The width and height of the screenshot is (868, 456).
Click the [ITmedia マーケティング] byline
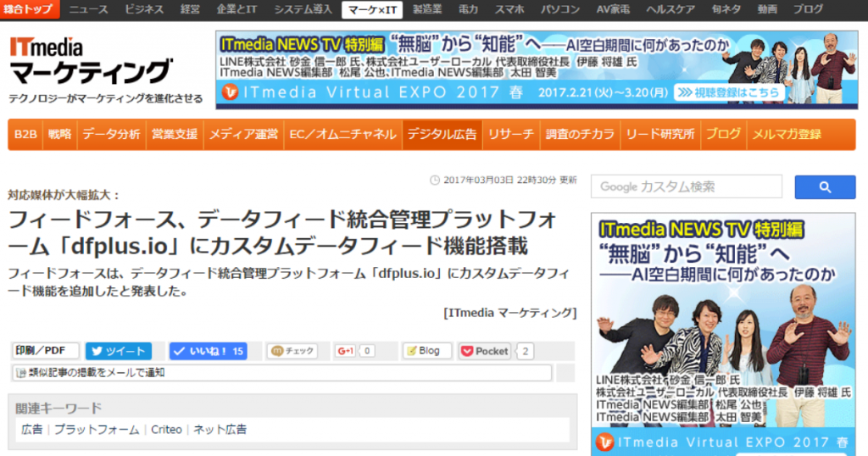point(509,314)
